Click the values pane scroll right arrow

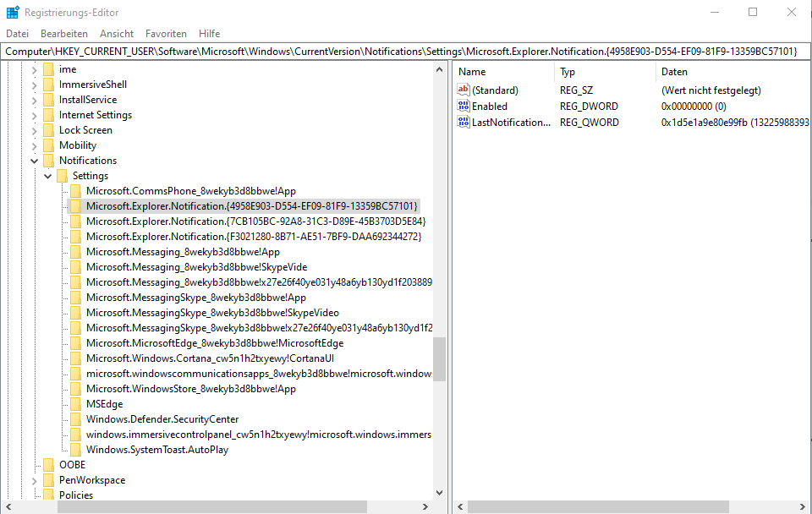pyautogui.click(x=802, y=506)
